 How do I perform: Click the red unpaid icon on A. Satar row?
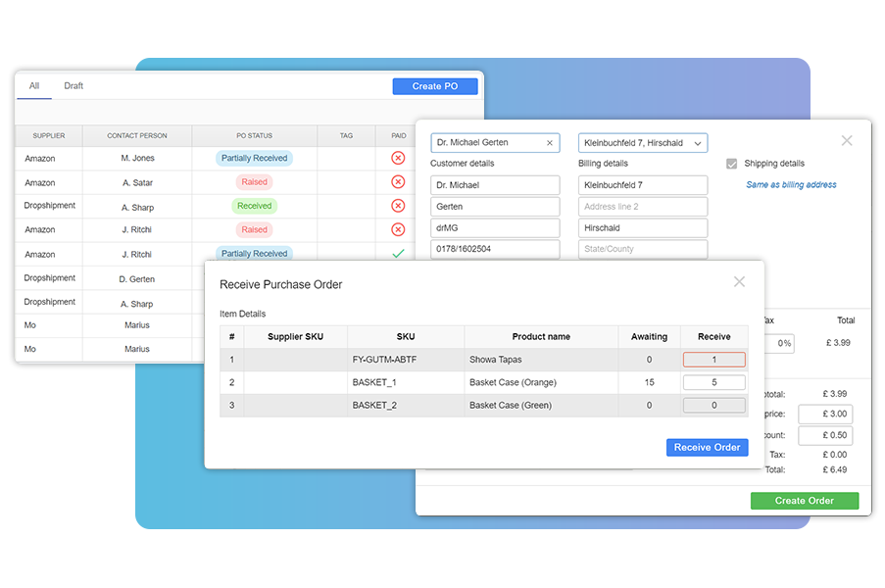(x=397, y=181)
